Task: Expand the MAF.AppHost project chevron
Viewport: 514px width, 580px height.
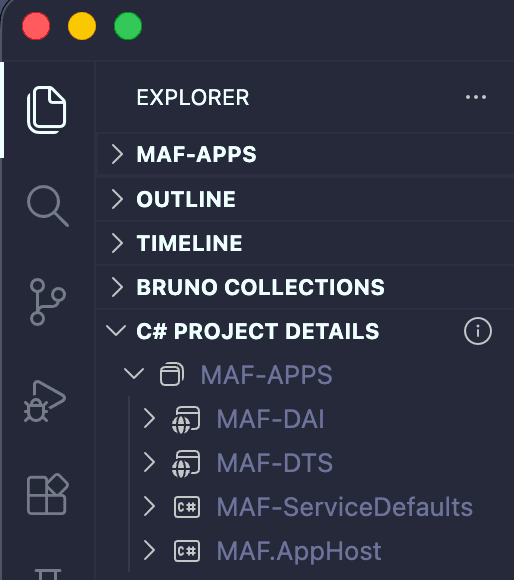Action: click(x=149, y=551)
